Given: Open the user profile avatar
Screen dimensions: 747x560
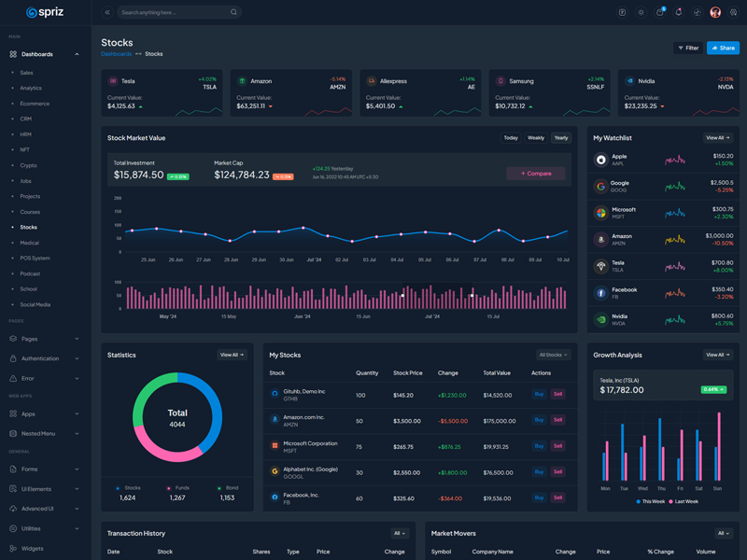Looking at the screenshot, I should pyautogui.click(x=715, y=12).
